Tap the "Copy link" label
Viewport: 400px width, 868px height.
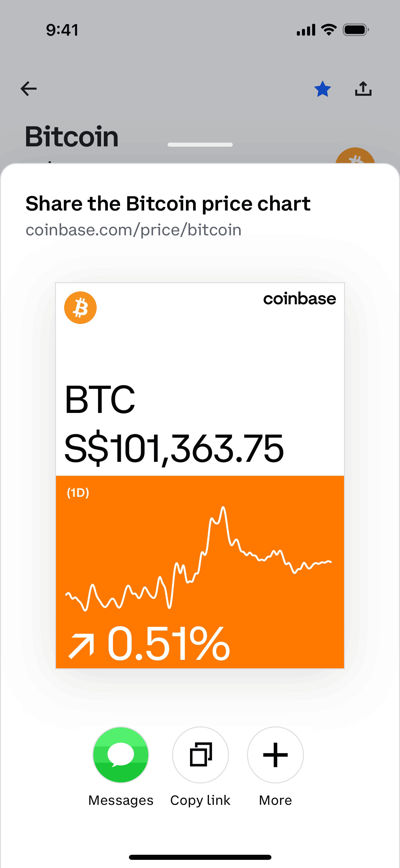tap(201, 800)
